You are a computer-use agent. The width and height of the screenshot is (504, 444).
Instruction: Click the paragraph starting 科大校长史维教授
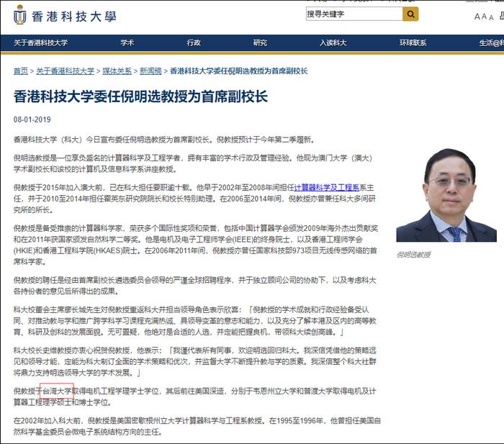(195, 361)
